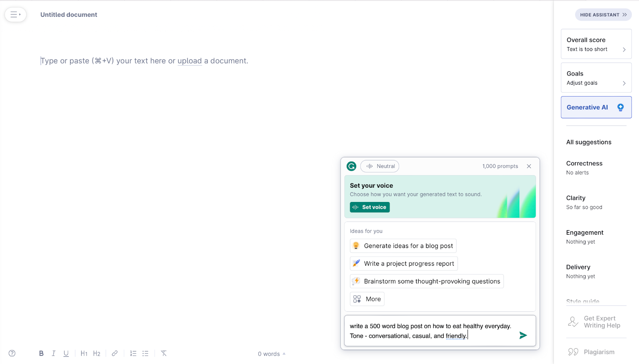Image resolution: width=639 pixels, height=364 pixels.
Task: Click the Get Expert Writing Help person icon
Action: point(573,322)
